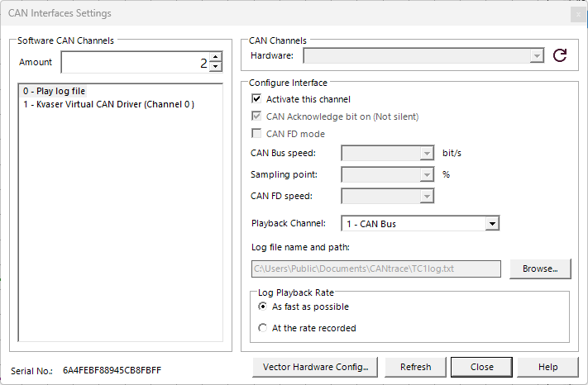Toggle the Activate this channel checkbox
Viewport: 588px width, 385px height.
(256, 99)
